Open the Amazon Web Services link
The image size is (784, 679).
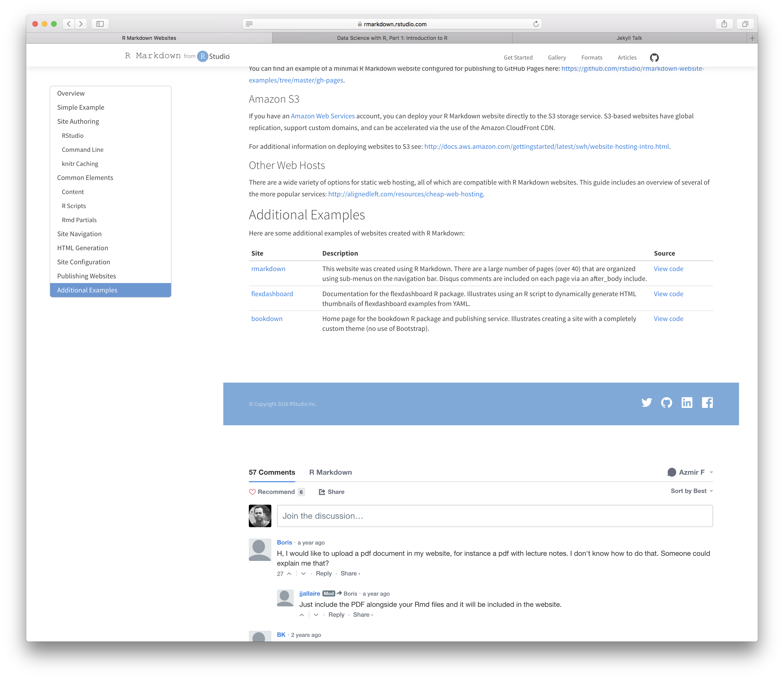pos(322,116)
